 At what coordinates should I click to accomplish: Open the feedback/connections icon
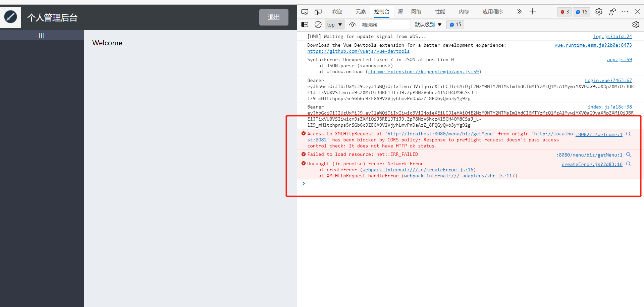pyautogui.click(x=612, y=12)
